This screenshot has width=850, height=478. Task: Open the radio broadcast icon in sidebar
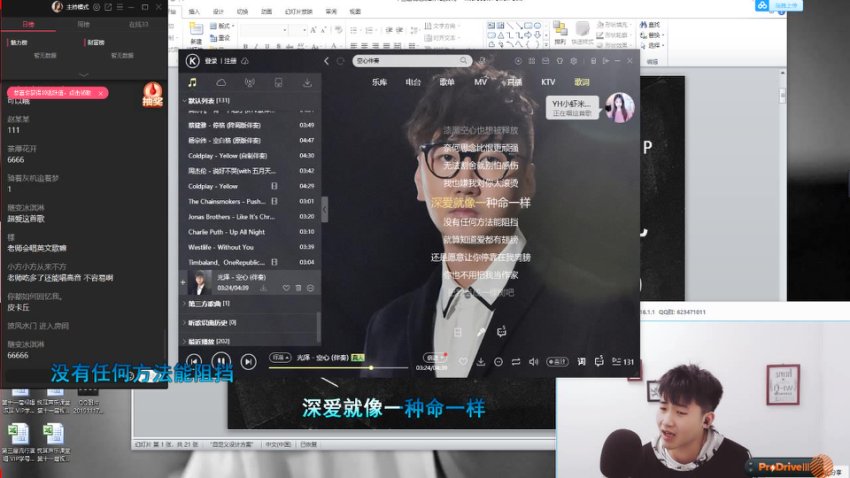coord(249,82)
